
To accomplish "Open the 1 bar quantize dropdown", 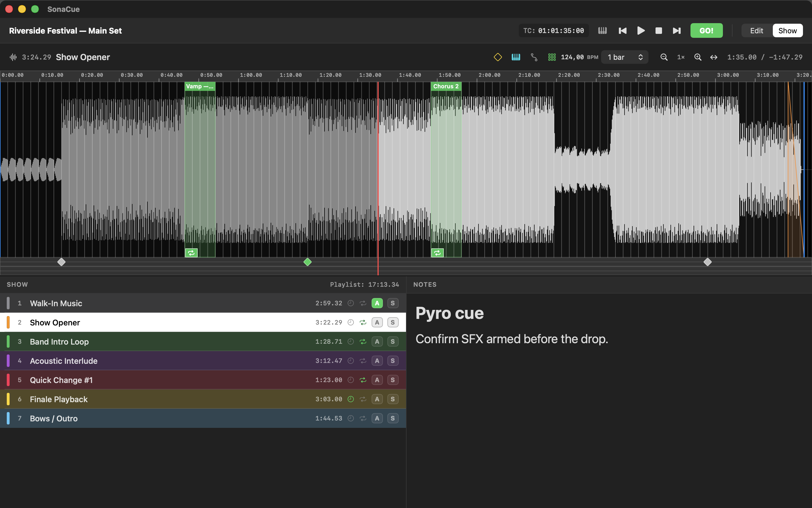I will (625, 57).
